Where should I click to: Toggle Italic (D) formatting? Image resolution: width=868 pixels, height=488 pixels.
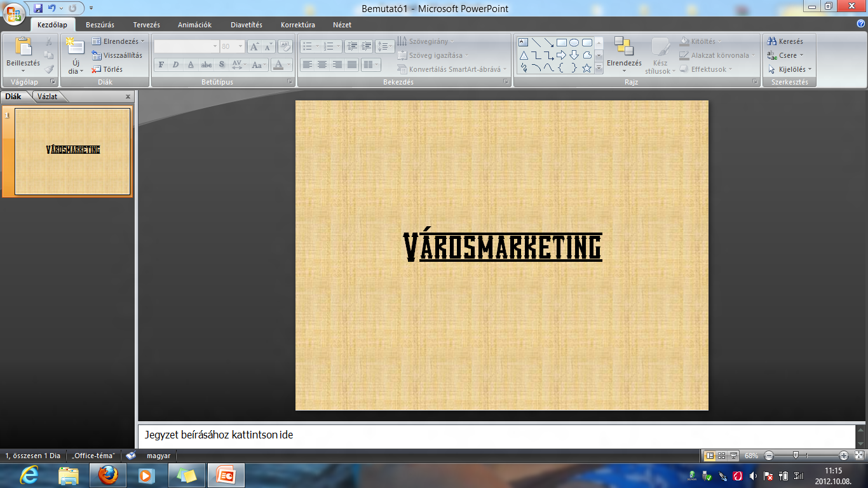175,64
